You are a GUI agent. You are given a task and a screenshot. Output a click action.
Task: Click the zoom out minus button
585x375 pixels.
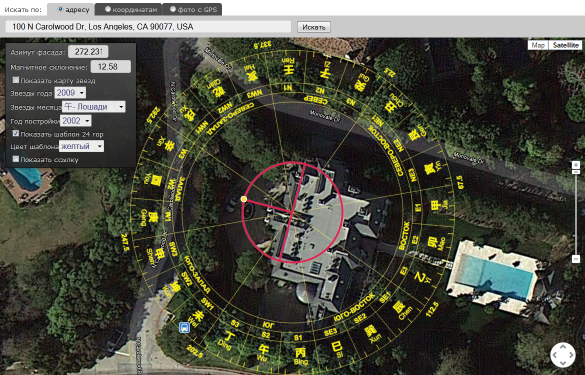[x=576, y=259]
